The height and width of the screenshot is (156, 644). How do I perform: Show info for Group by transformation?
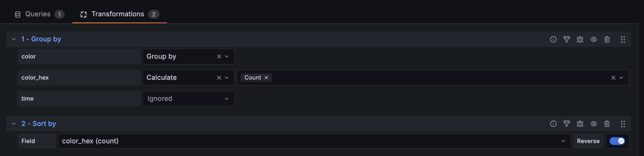pyautogui.click(x=553, y=39)
